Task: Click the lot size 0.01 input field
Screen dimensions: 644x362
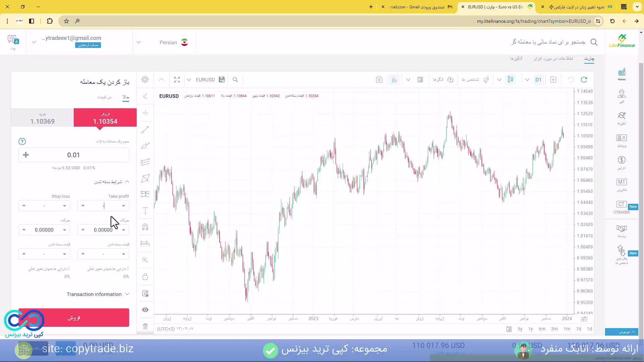Action: (74, 155)
